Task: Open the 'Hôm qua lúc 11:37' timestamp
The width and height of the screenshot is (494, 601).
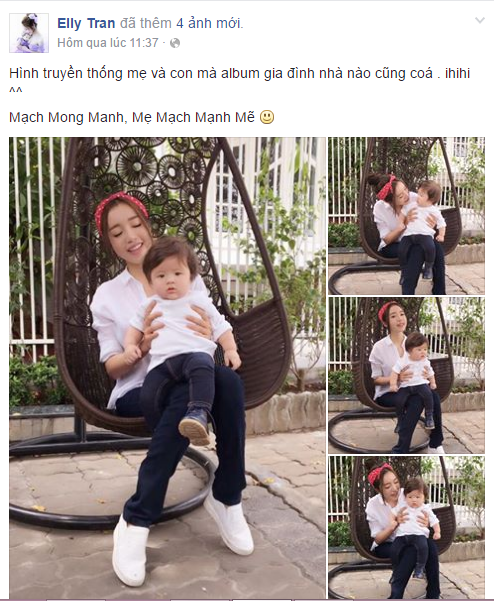Action: click(x=108, y=43)
